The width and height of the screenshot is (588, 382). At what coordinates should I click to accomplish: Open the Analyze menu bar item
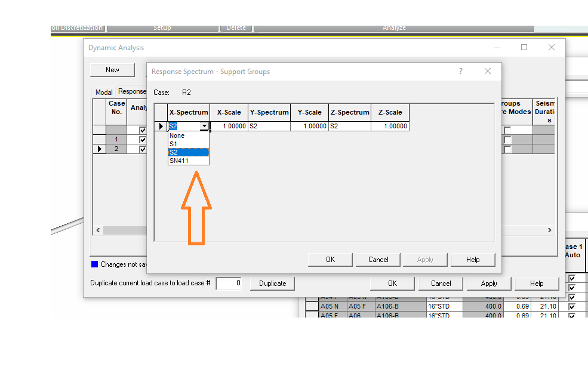pos(394,28)
